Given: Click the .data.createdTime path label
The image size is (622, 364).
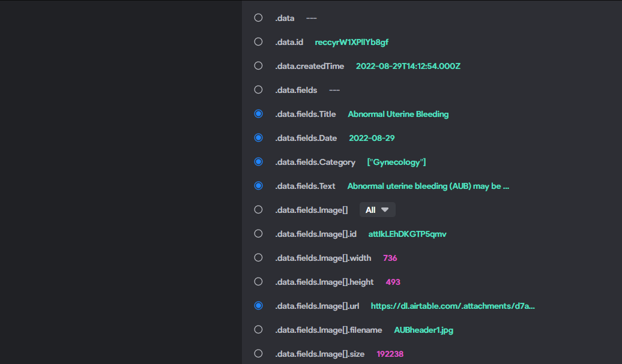Looking at the screenshot, I should (x=310, y=66).
